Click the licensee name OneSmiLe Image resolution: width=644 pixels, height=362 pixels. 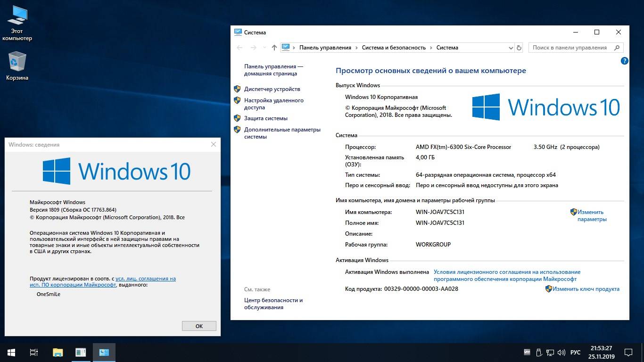click(x=49, y=294)
